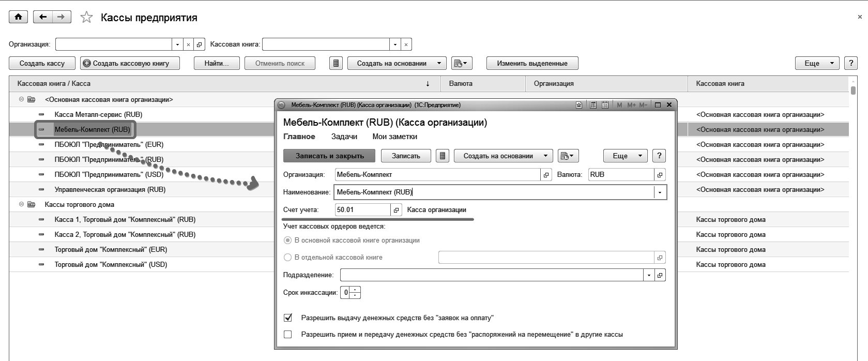Increase Срок инкассации with the spinner
The height and width of the screenshot is (361, 868).
[x=355, y=290]
